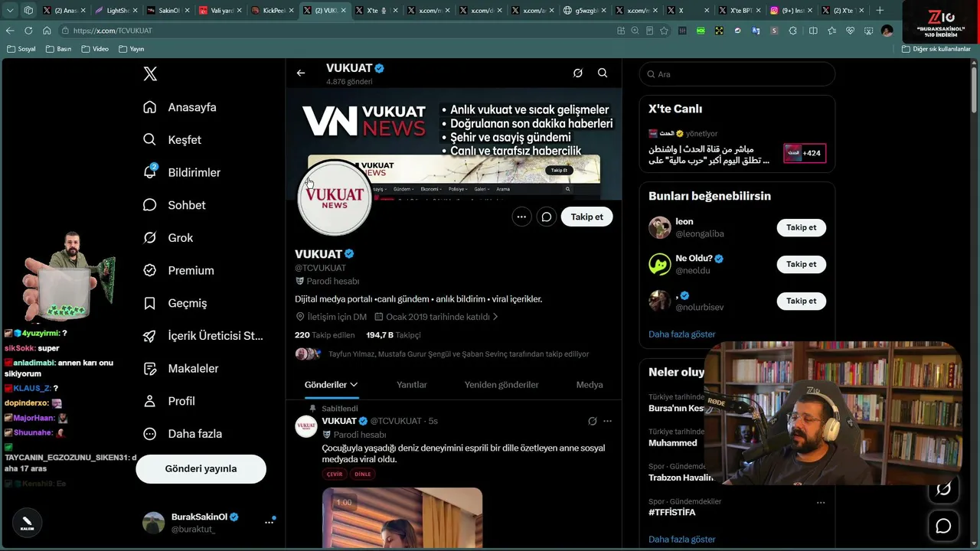980x551 pixels.
Task: Open Diğer sık kullanılanlar bookmarks folder
Action: pyautogui.click(x=936, y=49)
